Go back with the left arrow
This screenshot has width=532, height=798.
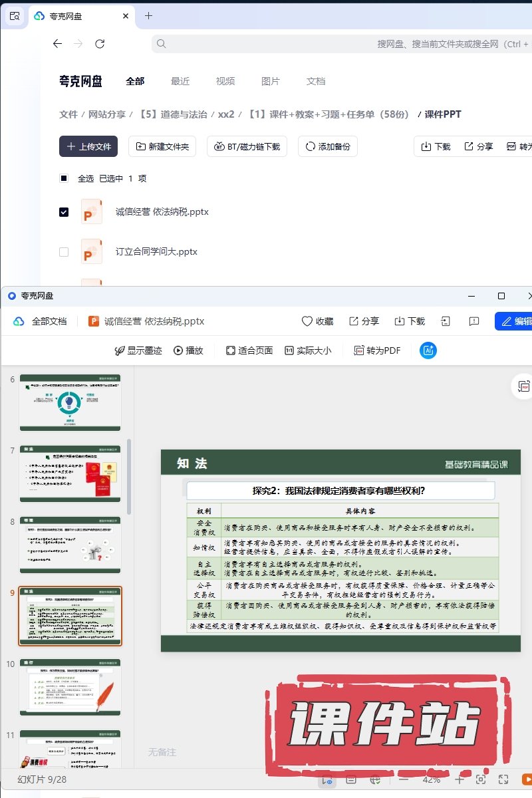(x=58, y=44)
